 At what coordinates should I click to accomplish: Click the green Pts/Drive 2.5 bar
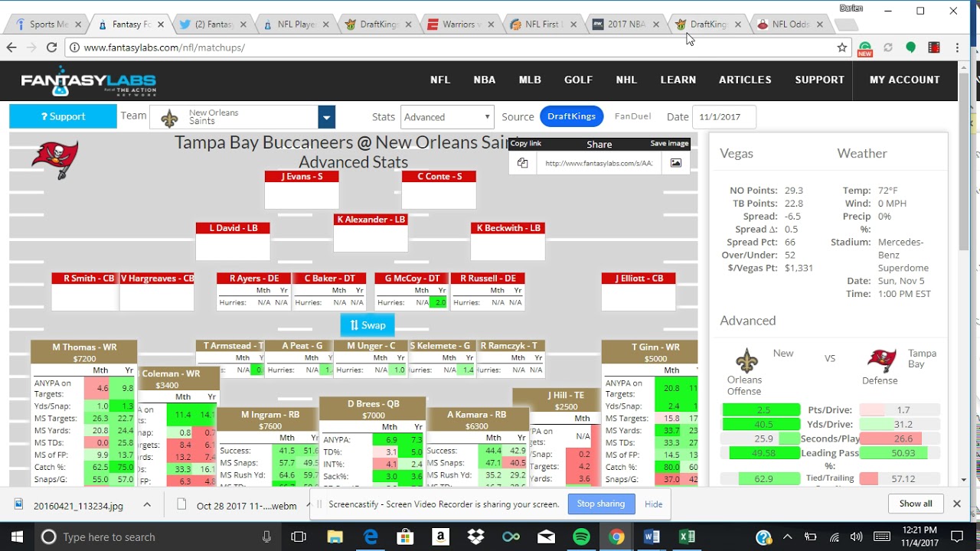(x=761, y=410)
